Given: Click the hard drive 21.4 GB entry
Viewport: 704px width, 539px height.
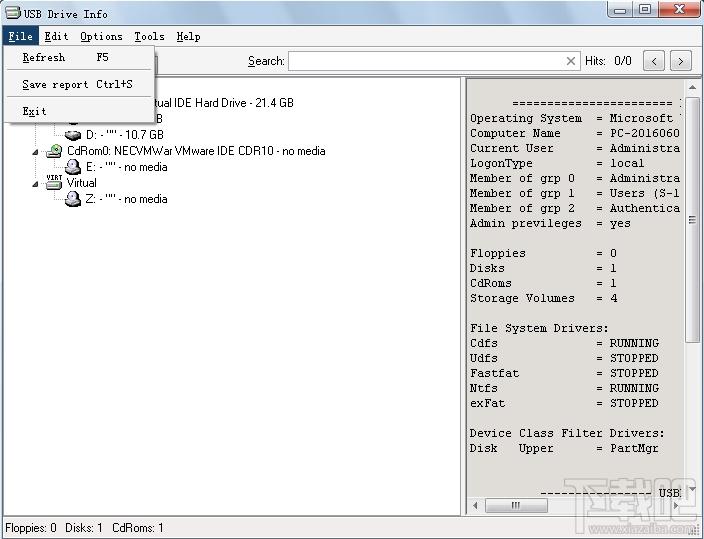Looking at the screenshot, I should click(x=223, y=103).
